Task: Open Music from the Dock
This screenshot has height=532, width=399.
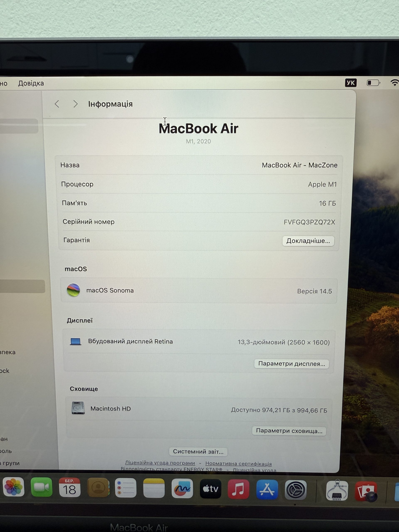Action: (238, 489)
